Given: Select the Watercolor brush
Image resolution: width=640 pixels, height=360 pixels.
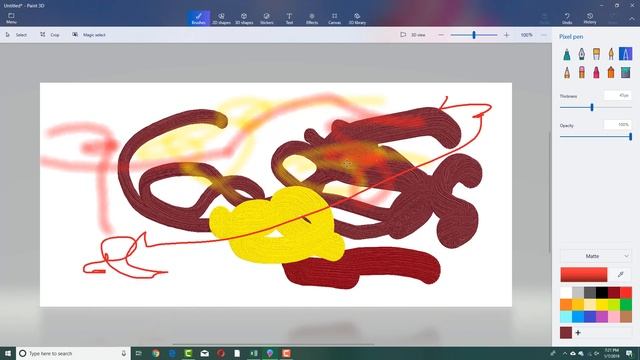Looking at the screenshot, I should coord(611,54).
